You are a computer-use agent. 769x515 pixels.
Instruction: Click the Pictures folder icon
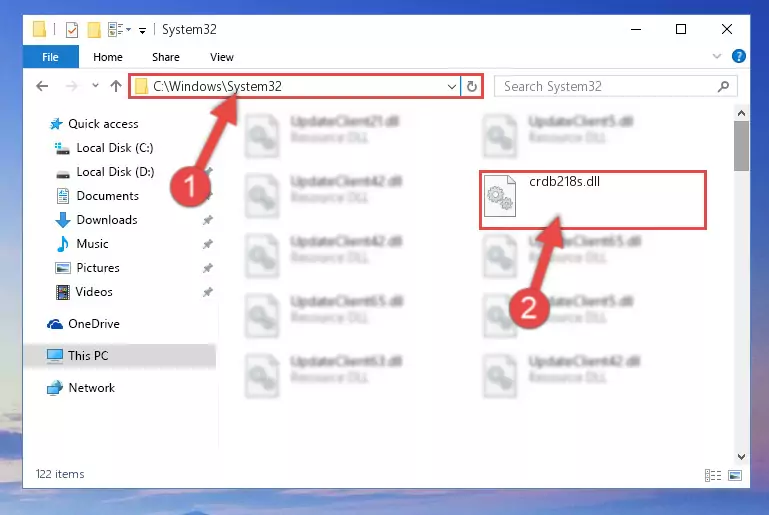[x=63, y=268]
